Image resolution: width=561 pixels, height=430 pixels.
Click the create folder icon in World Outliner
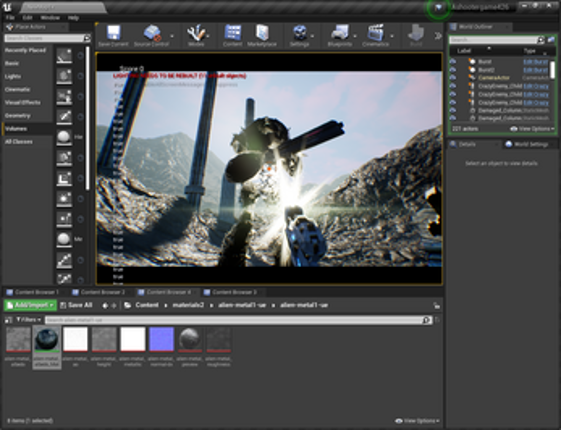point(551,40)
